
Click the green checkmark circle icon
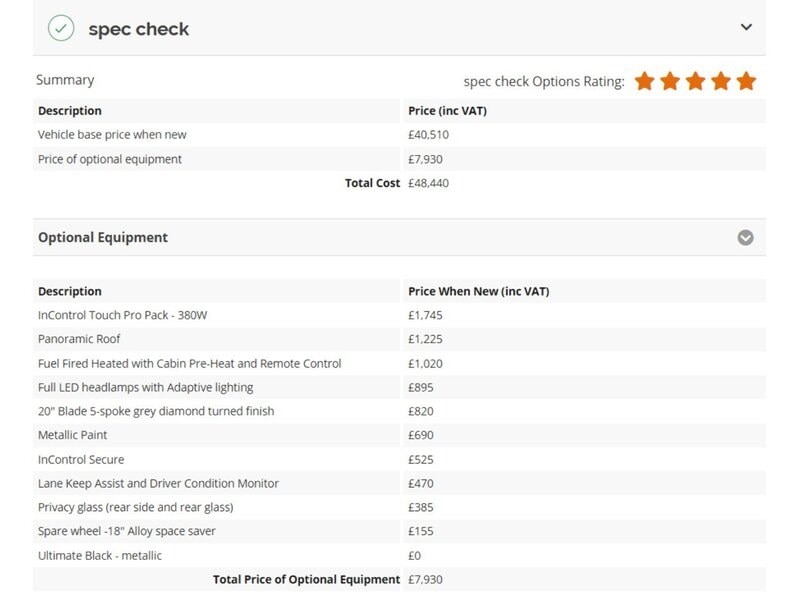[x=61, y=28]
